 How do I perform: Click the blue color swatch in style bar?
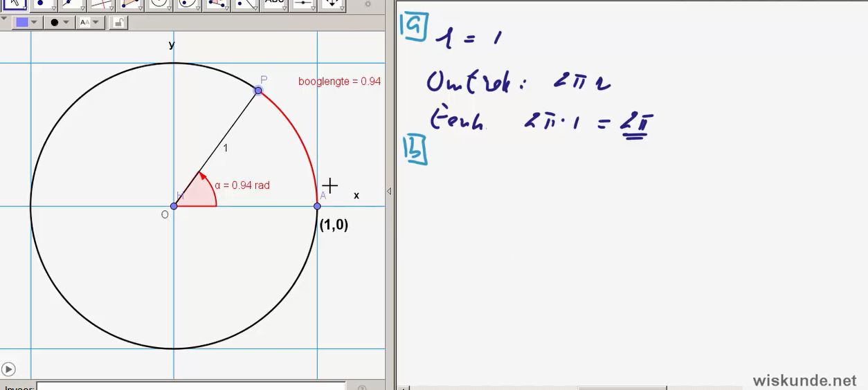click(x=22, y=22)
